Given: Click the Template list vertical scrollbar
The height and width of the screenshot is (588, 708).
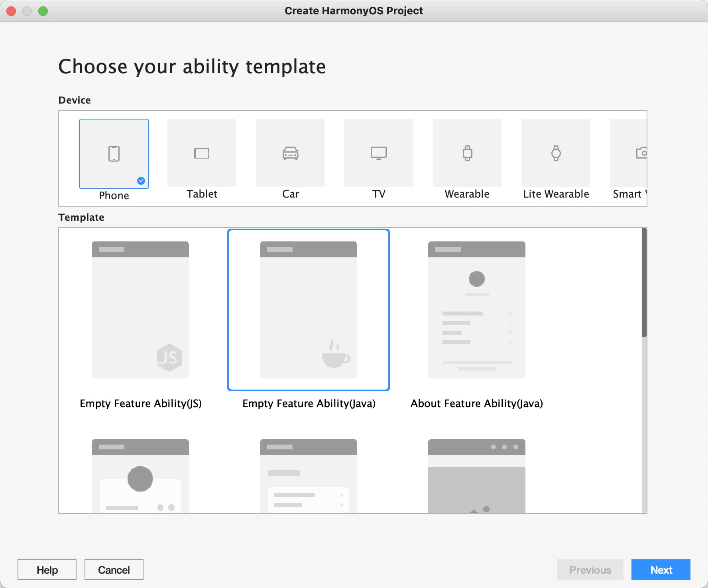Looking at the screenshot, I should coord(644,282).
